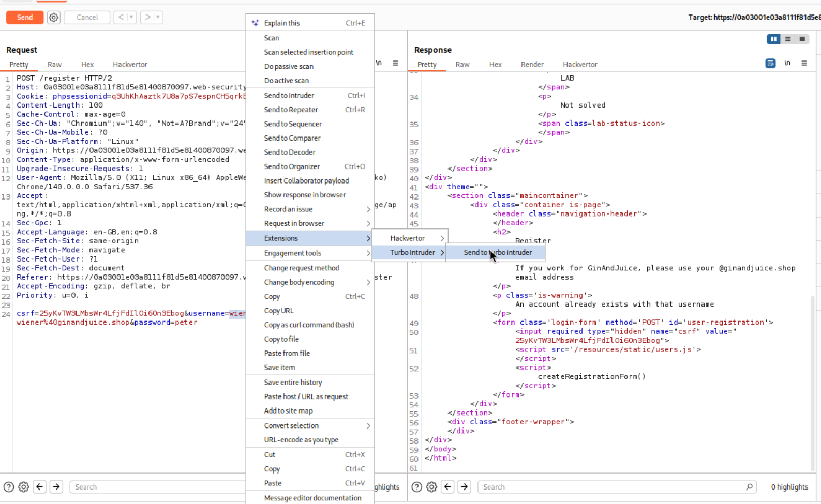Click the Explain this sparkle icon
The height and width of the screenshot is (504, 821).
(x=255, y=23)
